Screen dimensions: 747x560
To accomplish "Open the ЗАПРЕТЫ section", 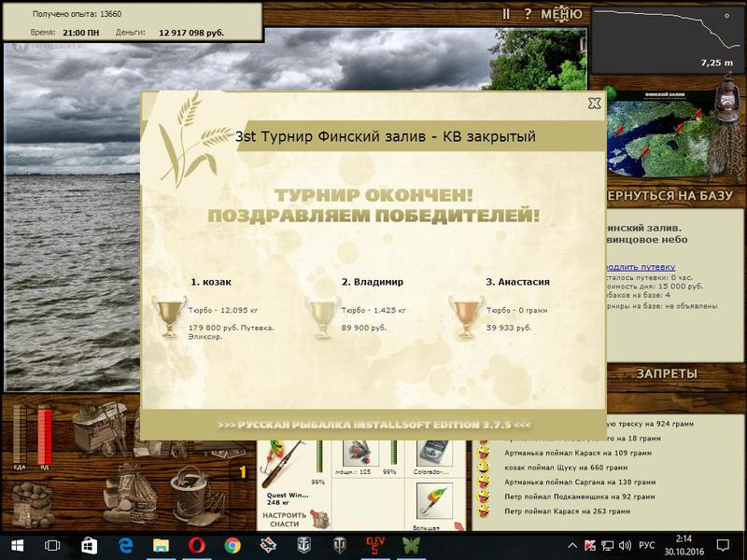I will click(x=667, y=373).
